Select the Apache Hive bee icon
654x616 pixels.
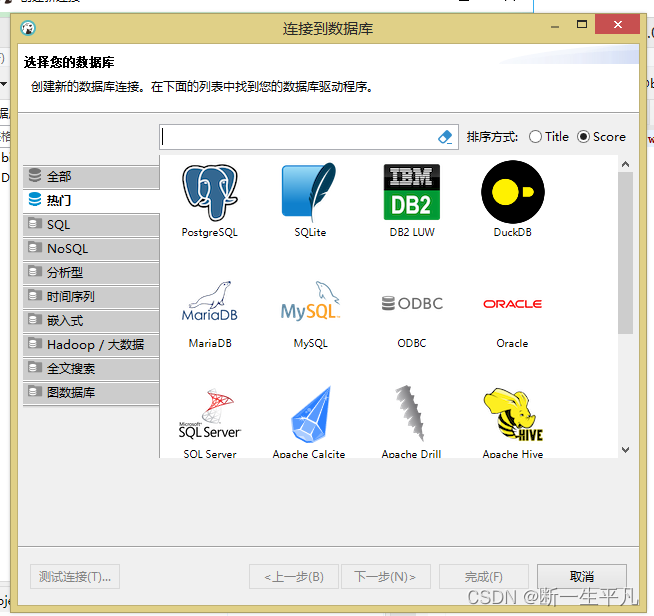[x=513, y=414]
